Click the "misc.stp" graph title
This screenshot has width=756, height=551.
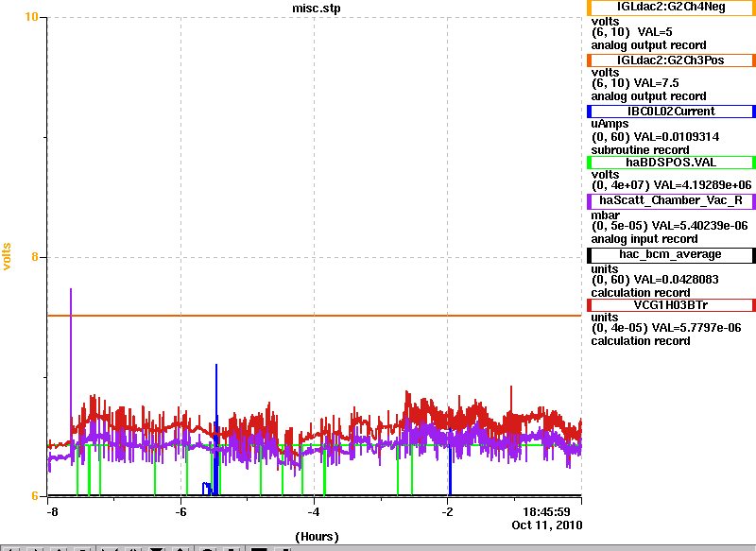click(x=317, y=9)
